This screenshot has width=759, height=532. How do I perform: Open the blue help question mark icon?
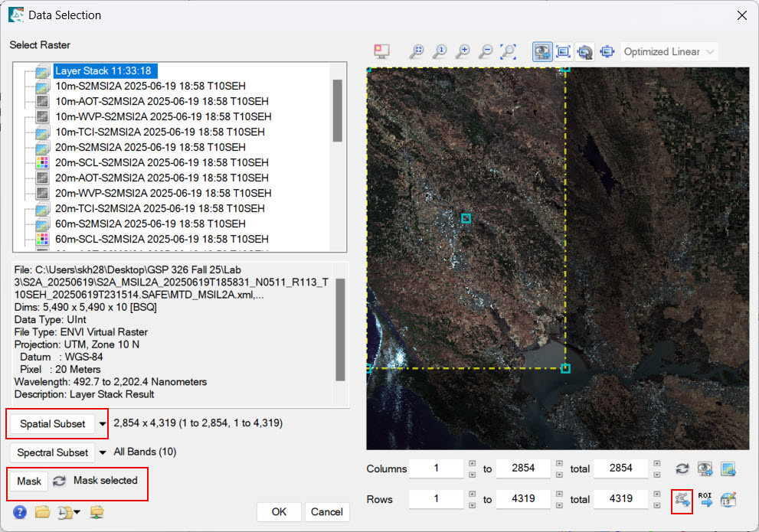point(20,512)
